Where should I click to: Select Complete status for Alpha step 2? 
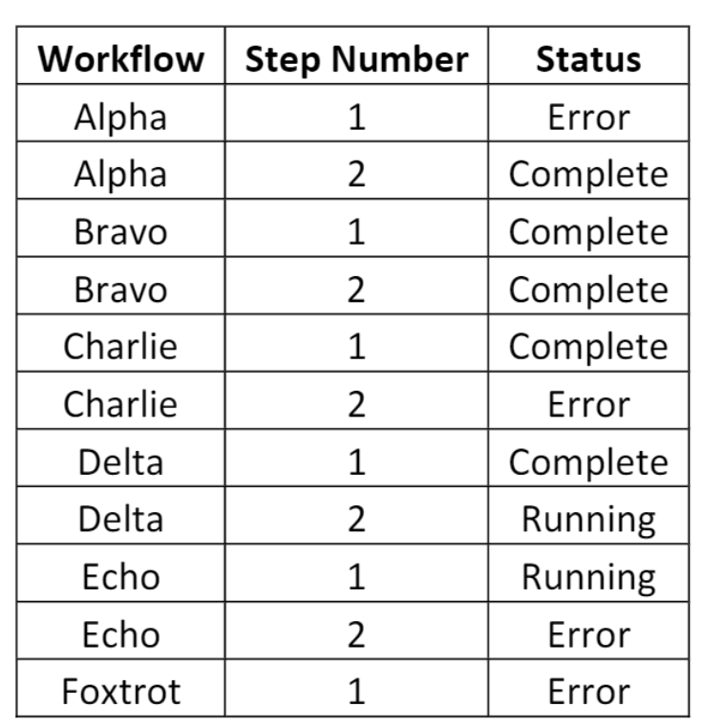click(588, 171)
